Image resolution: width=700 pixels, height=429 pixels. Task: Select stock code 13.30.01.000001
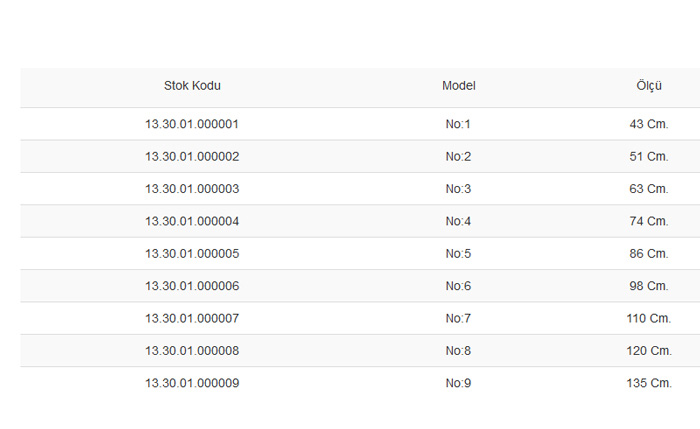[x=192, y=124]
